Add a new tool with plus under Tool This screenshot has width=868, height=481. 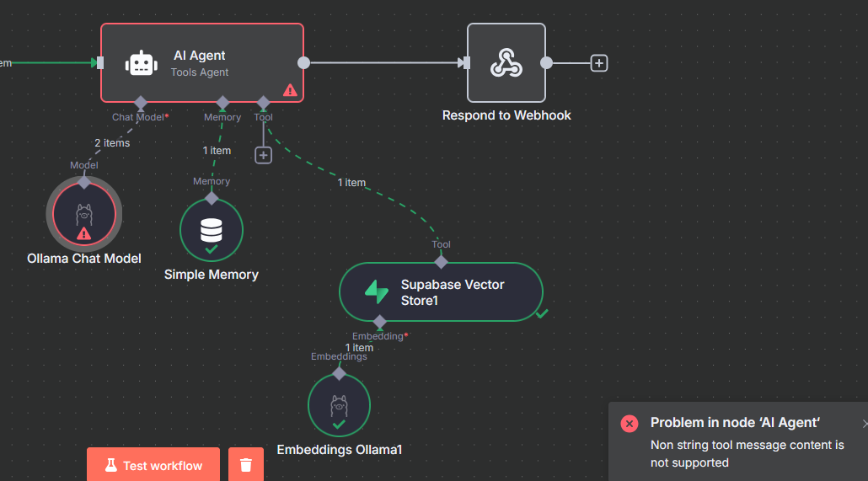[263, 156]
